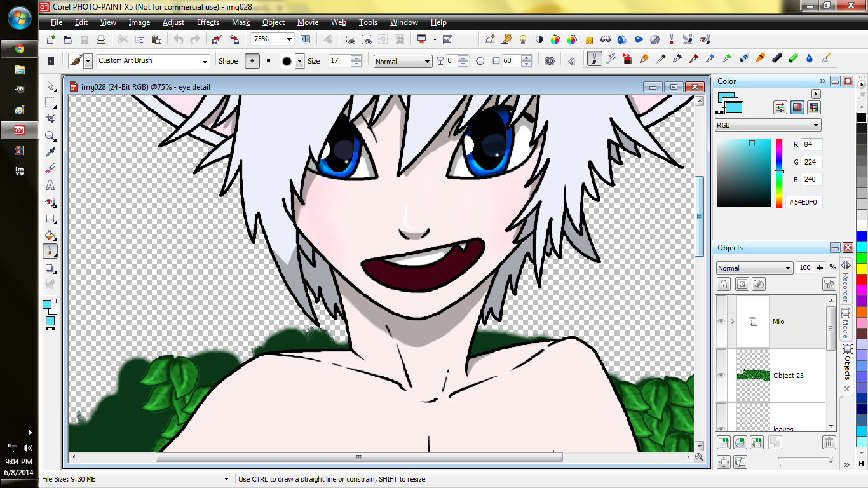Image resolution: width=868 pixels, height=488 pixels.
Task: Toggle Show Object Marquee icon
Action: [367, 39]
